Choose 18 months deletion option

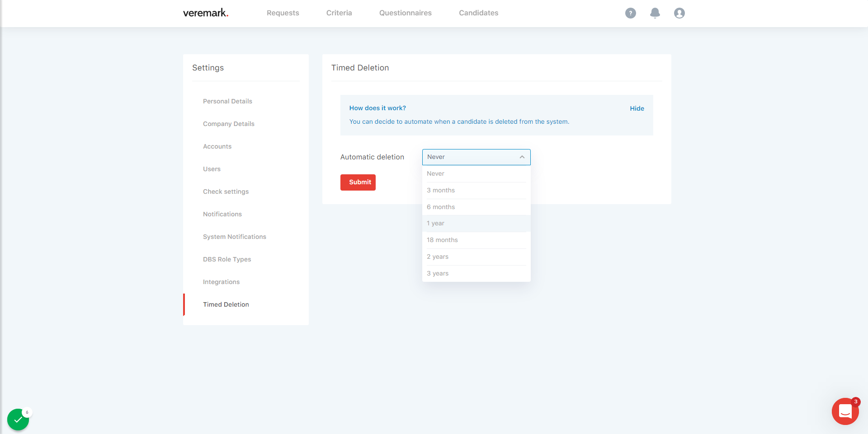476,240
